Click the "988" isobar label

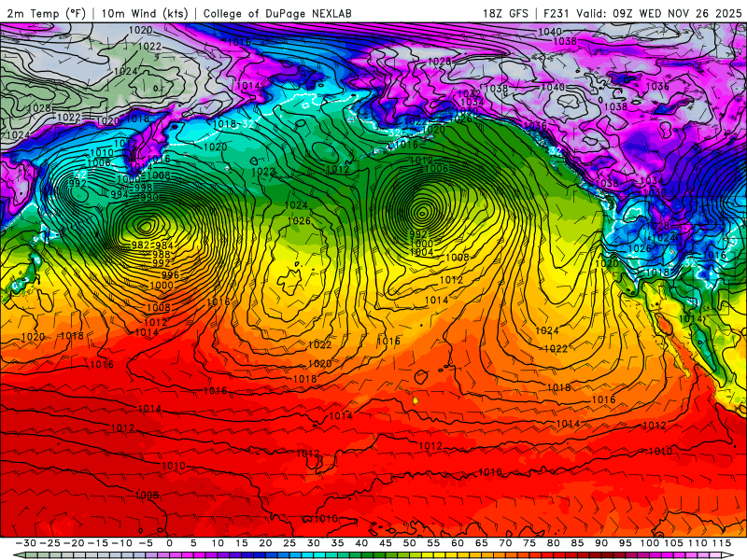[x=161, y=254]
